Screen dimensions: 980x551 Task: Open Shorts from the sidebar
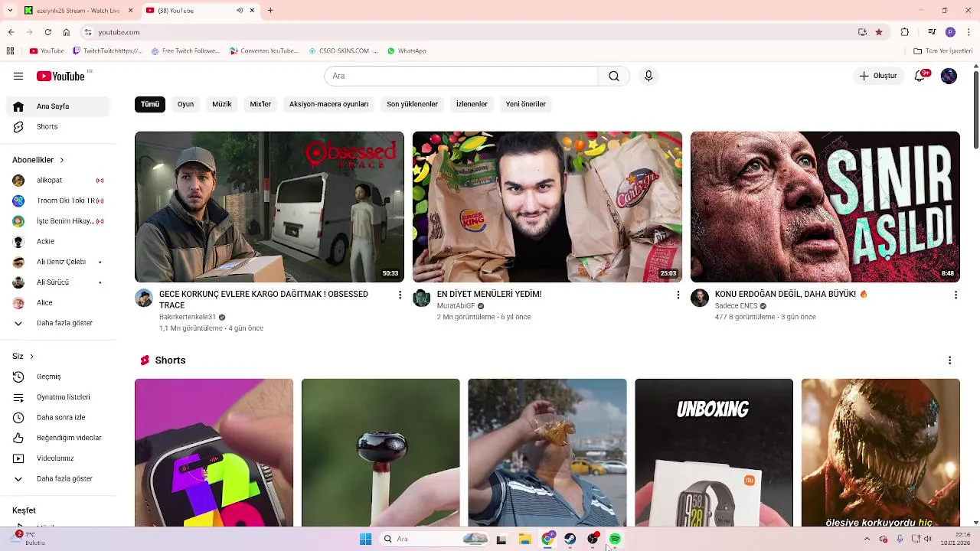click(58, 127)
